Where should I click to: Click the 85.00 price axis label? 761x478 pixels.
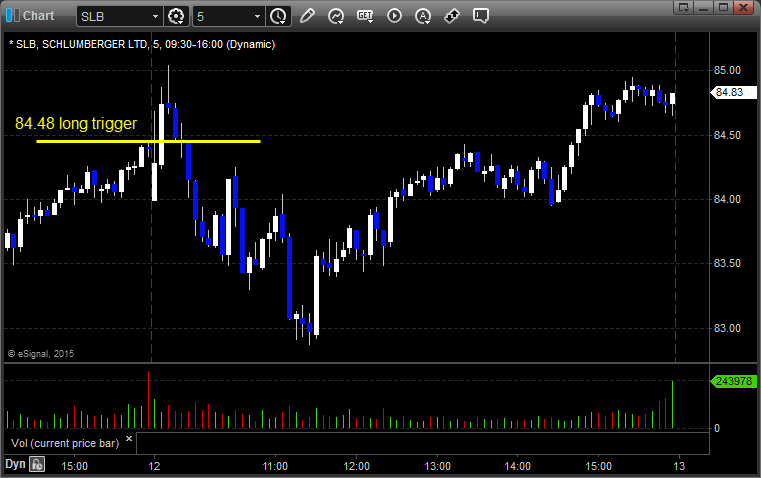pyautogui.click(x=727, y=70)
